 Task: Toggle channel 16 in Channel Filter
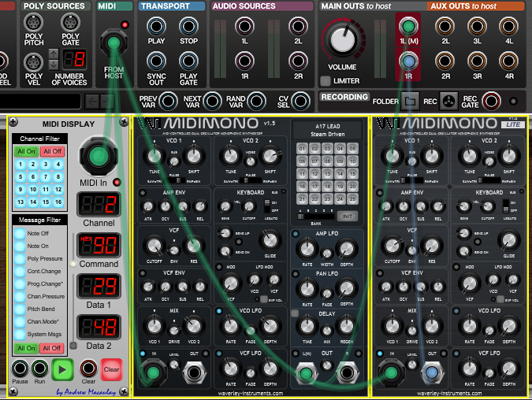pos(58,202)
